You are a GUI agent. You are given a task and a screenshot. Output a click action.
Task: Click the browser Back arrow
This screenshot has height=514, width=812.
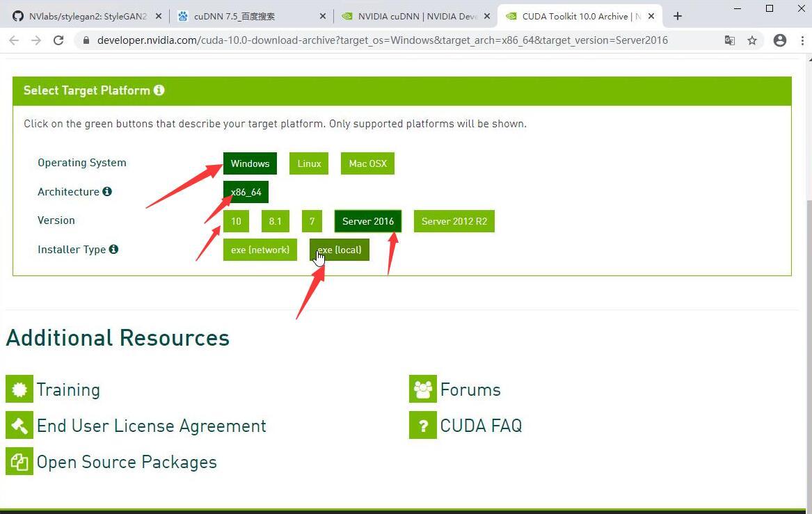[x=14, y=40]
